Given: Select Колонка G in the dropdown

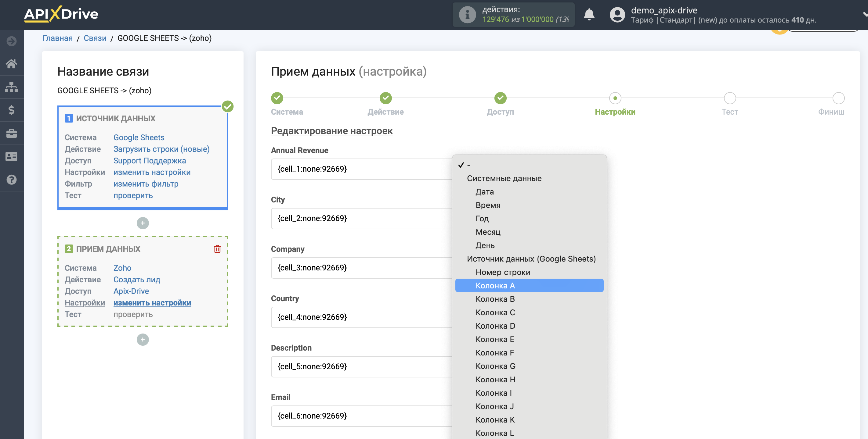Looking at the screenshot, I should click(529, 366).
